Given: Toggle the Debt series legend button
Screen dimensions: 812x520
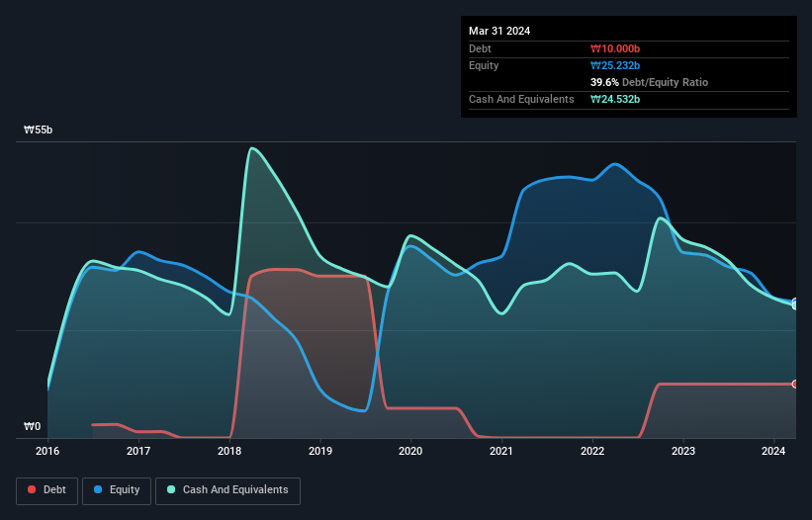Looking at the screenshot, I should [x=47, y=490].
